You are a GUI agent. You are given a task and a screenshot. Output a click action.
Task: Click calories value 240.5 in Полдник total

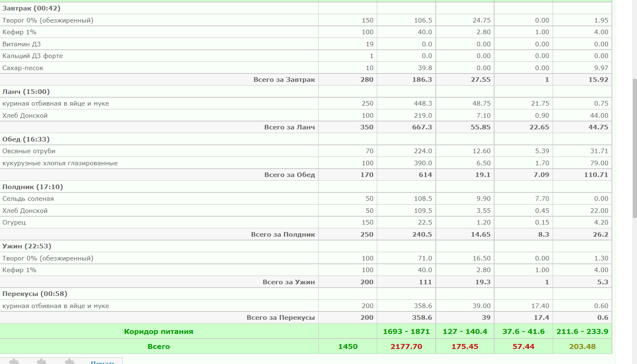pos(422,234)
